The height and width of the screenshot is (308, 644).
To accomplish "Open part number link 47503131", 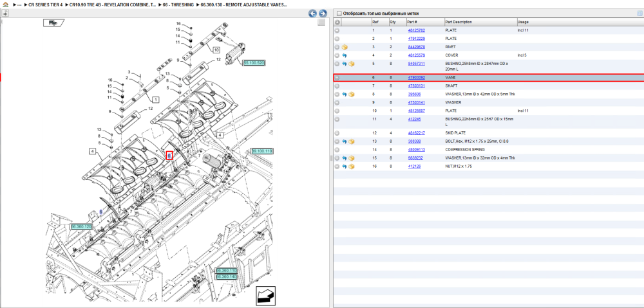I will 416,86.
